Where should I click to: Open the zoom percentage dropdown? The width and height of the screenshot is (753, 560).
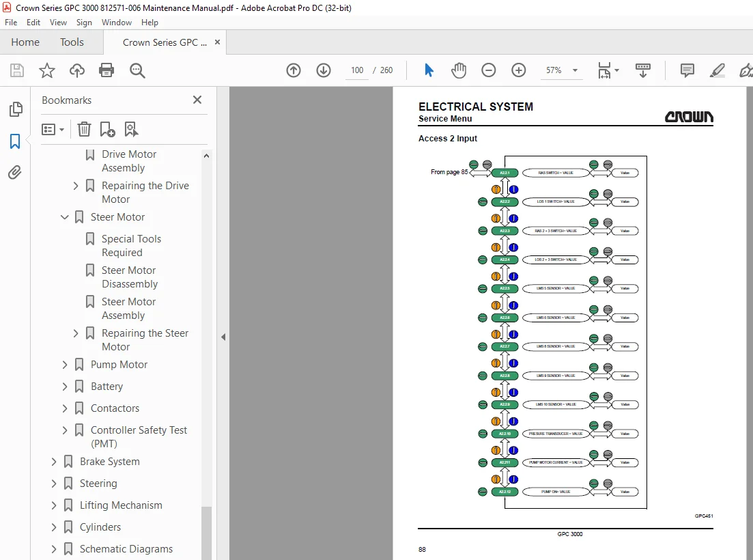[x=575, y=70]
